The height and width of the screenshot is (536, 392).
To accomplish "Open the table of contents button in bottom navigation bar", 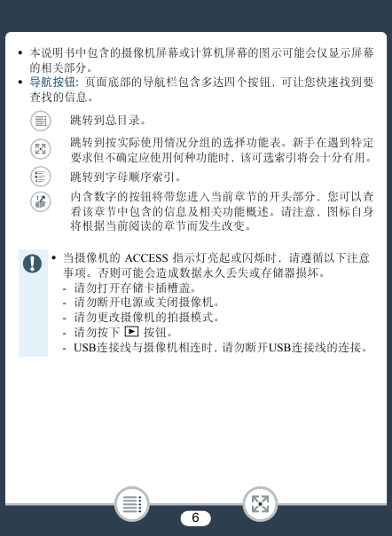I will [x=132, y=504].
